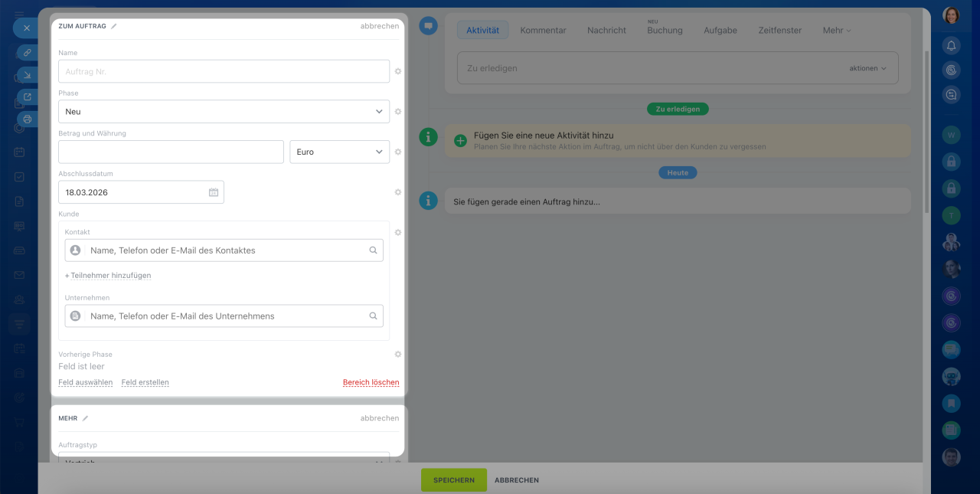Switch to the Nachricht tab
The height and width of the screenshot is (494, 980).
point(606,30)
